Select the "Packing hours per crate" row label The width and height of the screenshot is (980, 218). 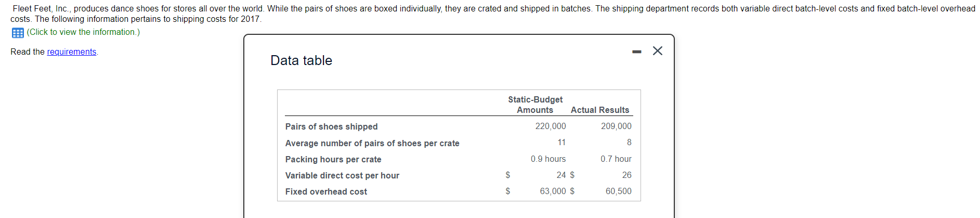coord(333,160)
